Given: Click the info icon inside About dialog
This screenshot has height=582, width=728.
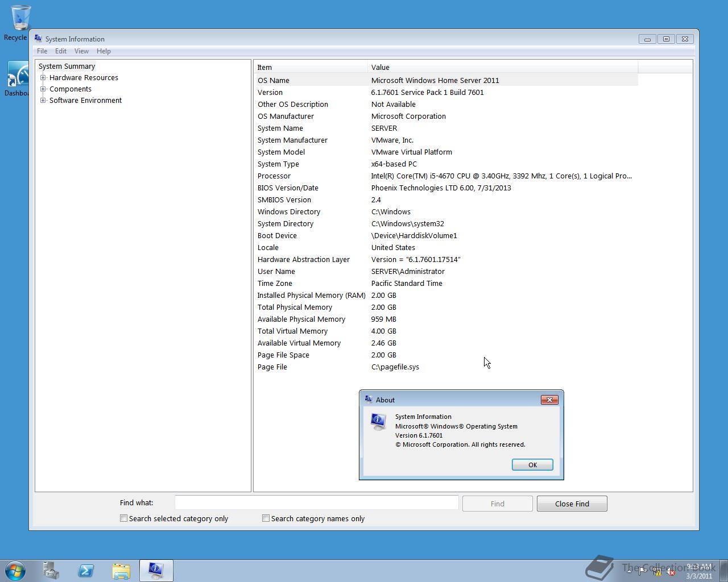Looking at the screenshot, I should click(x=378, y=422).
